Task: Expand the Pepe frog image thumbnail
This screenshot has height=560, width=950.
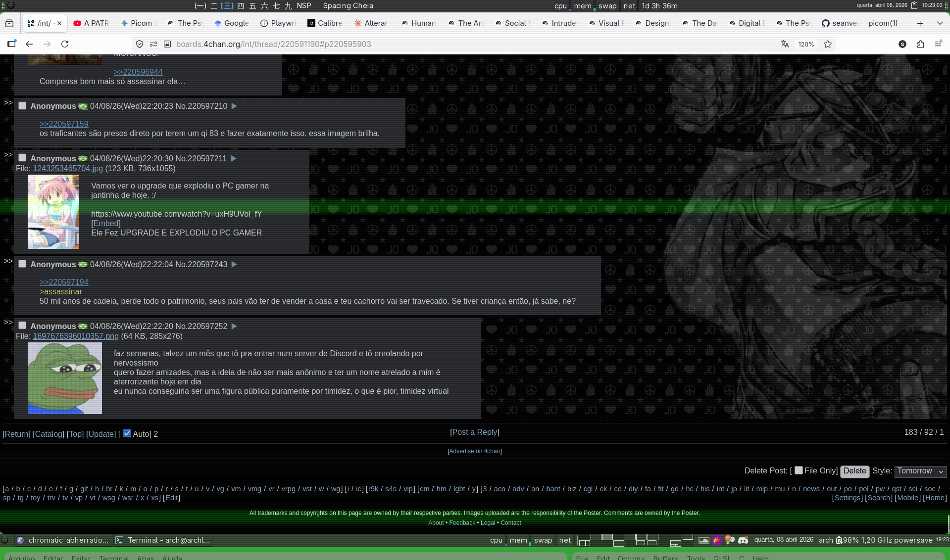Action: tap(65, 378)
